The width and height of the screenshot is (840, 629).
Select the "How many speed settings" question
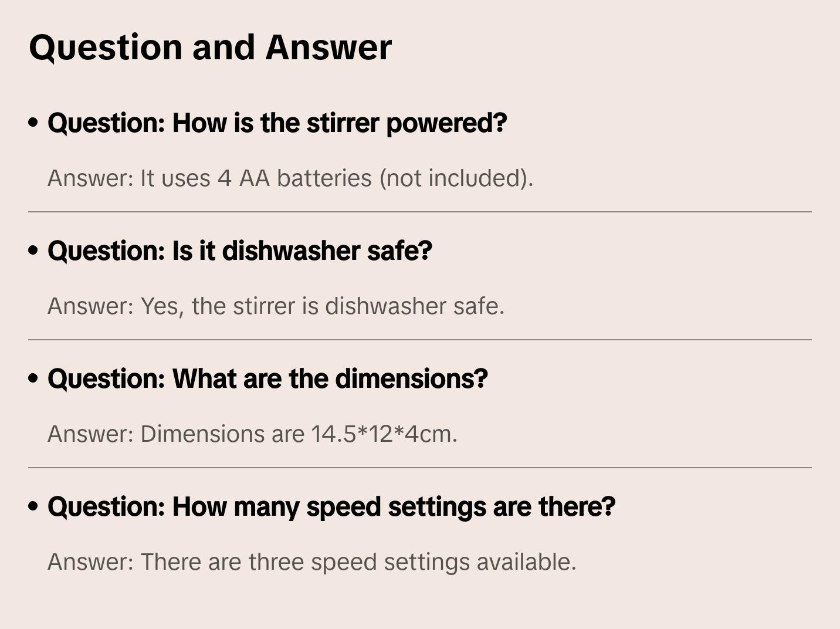pos(331,507)
